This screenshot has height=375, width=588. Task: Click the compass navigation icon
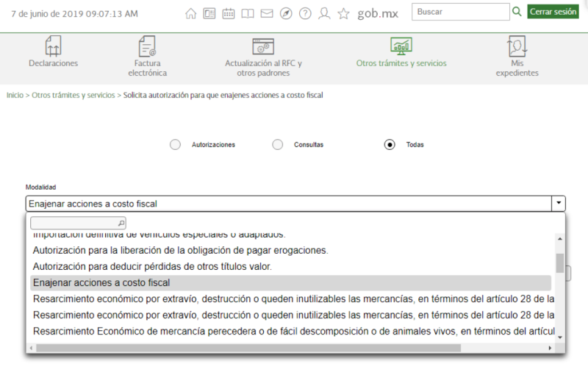click(x=286, y=14)
